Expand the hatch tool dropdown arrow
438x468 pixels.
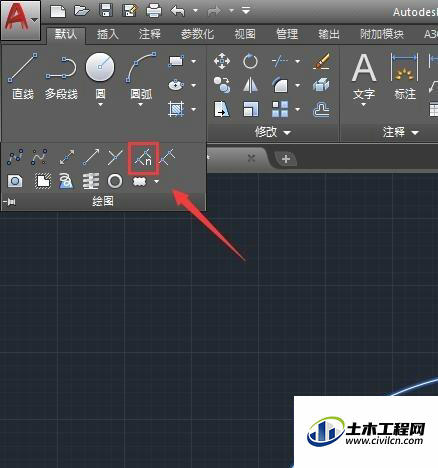coord(194,109)
